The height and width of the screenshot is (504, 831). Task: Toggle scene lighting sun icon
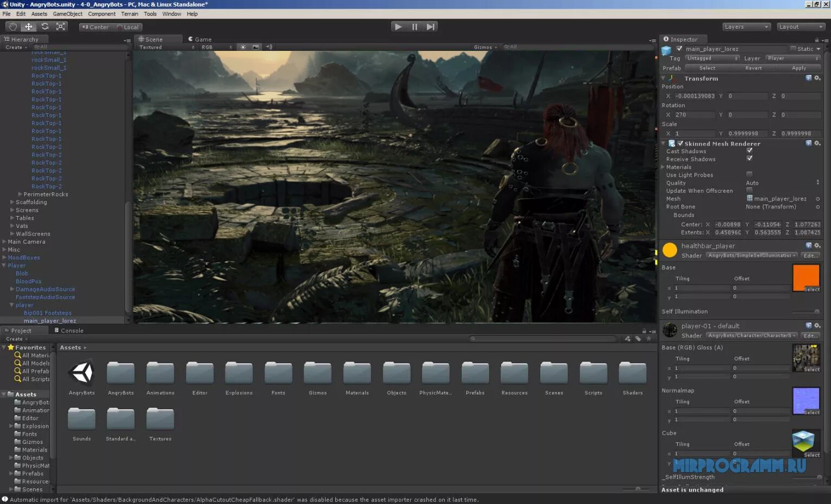coord(243,47)
